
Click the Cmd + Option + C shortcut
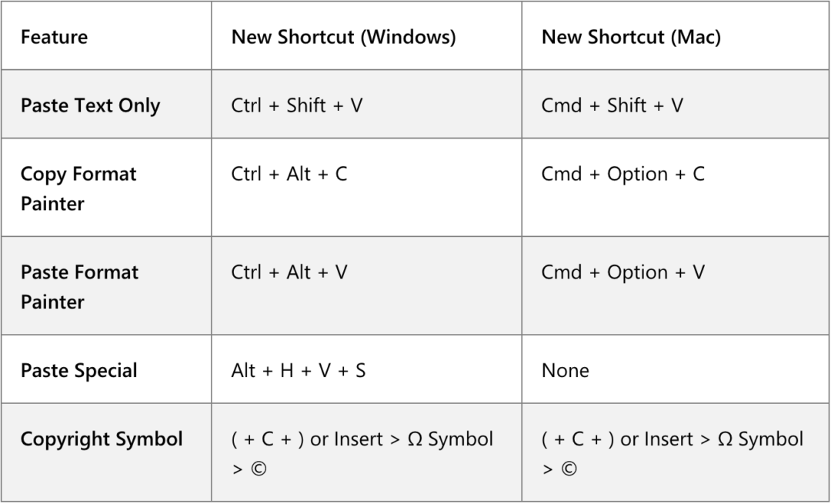622,174
